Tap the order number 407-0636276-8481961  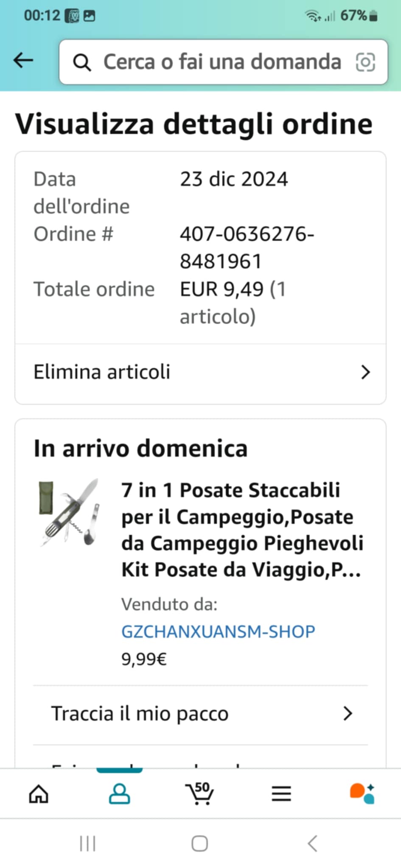click(x=247, y=248)
